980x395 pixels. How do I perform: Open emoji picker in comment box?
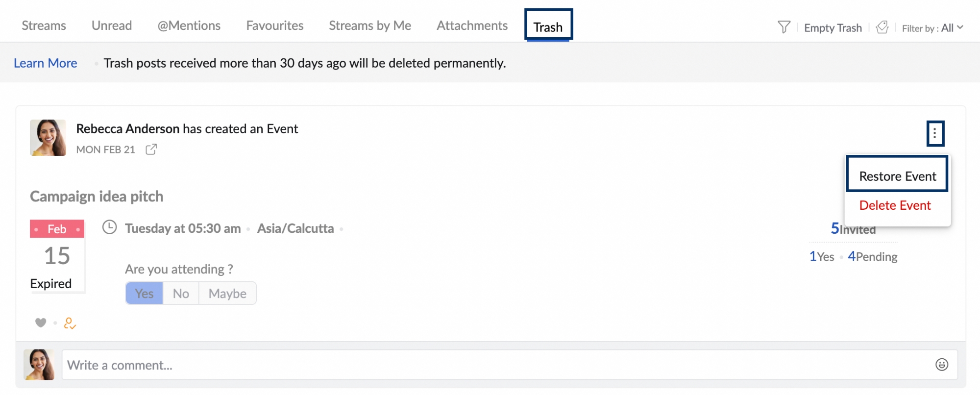tap(941, 365)
